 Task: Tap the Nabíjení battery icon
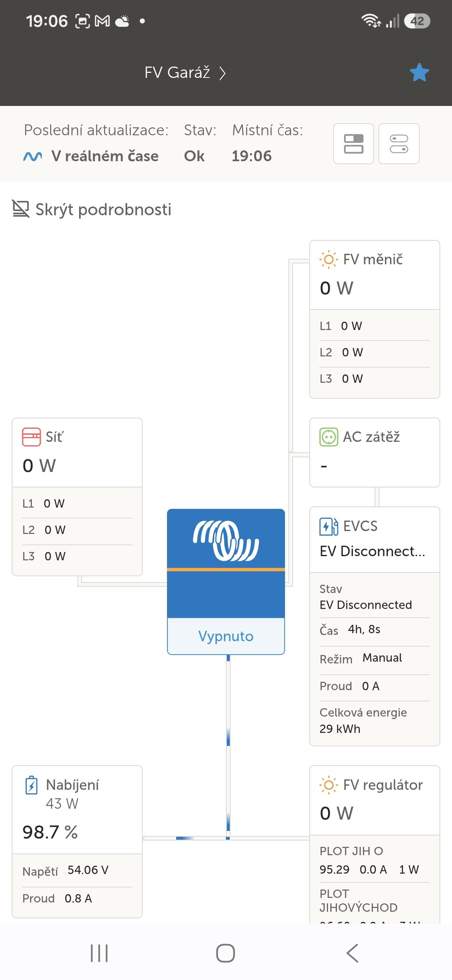point(31,785)
